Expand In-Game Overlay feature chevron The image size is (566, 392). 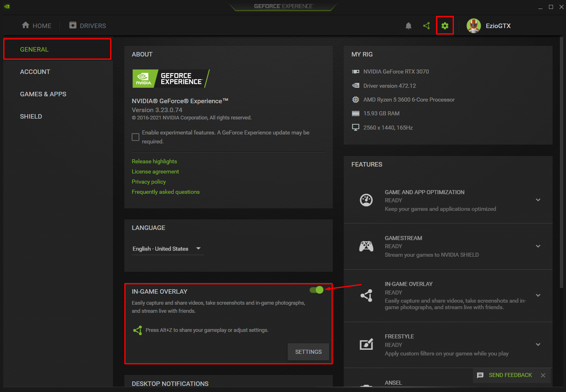tap(538, 295)
